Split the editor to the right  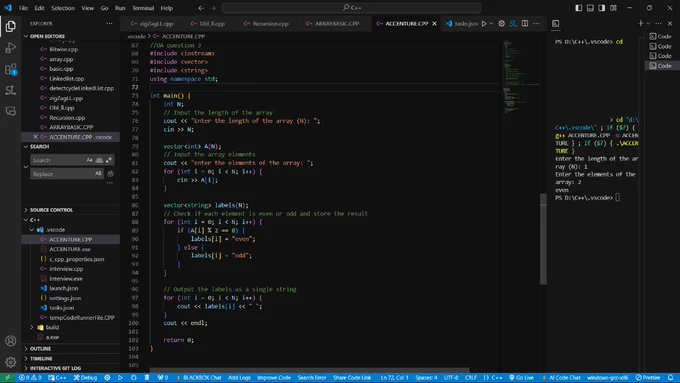[525, 23]
